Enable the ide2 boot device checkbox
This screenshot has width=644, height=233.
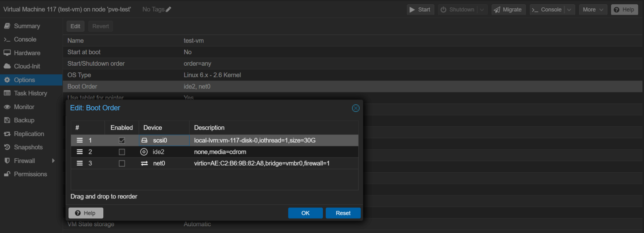point(122,152)
